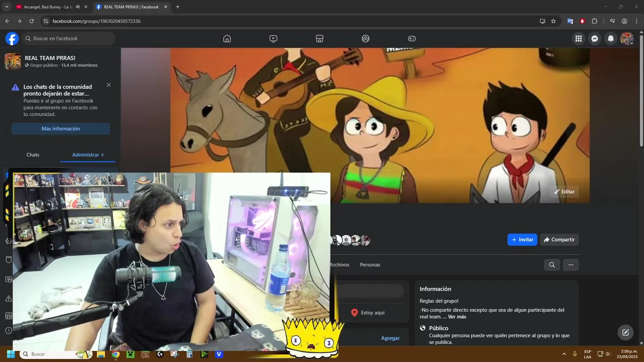The height and width of the screenshot is (362, 644).
Task: Open a new browser tab
Action: (178, 7)
